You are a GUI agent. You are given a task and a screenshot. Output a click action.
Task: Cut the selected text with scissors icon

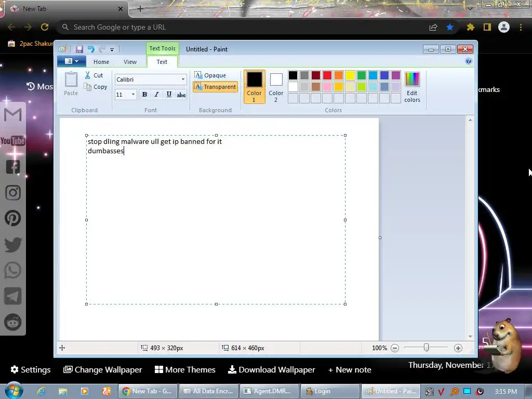[x=94, y=75]
